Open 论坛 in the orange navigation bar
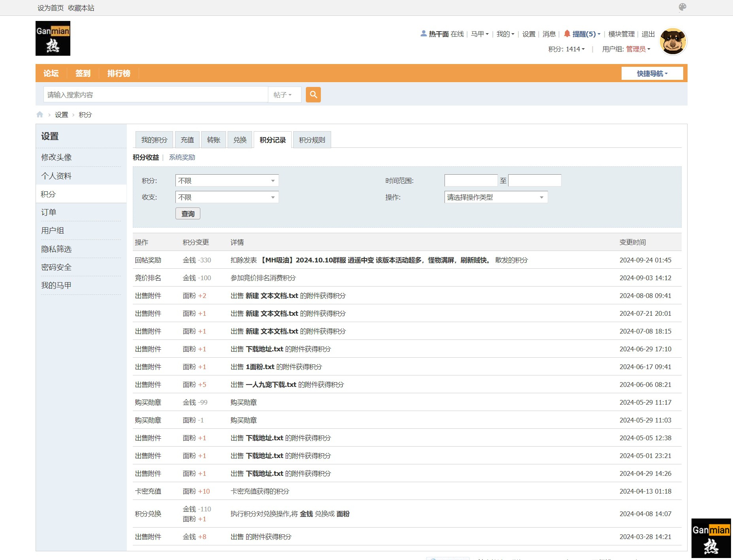Image resolution: width=733 pixels, height=560 pixels. (x=51, y=73)
